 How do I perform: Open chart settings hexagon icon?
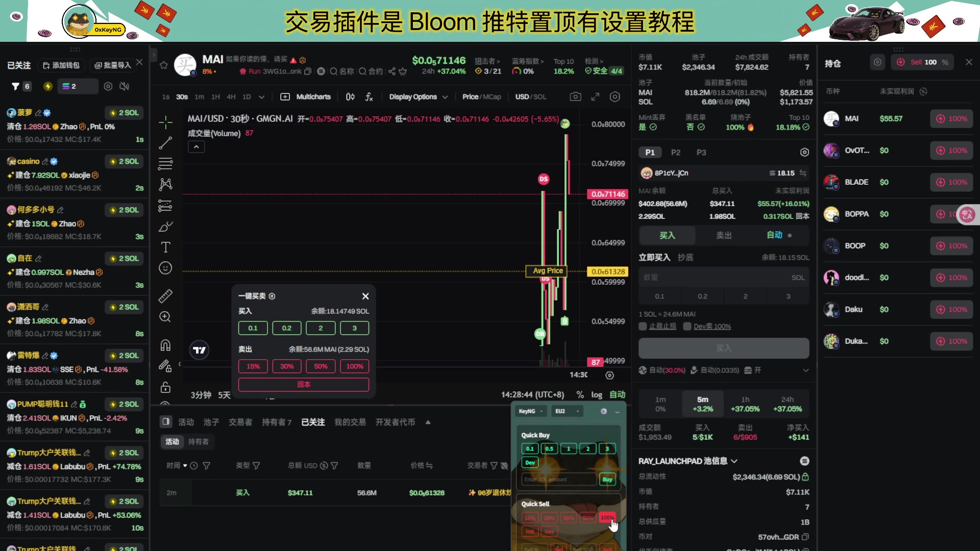pos(615,97)
